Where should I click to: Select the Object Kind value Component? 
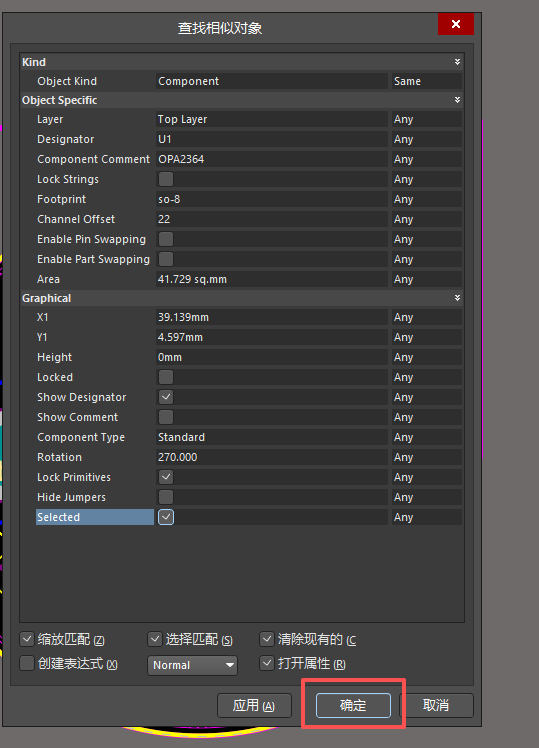point(271,81)
